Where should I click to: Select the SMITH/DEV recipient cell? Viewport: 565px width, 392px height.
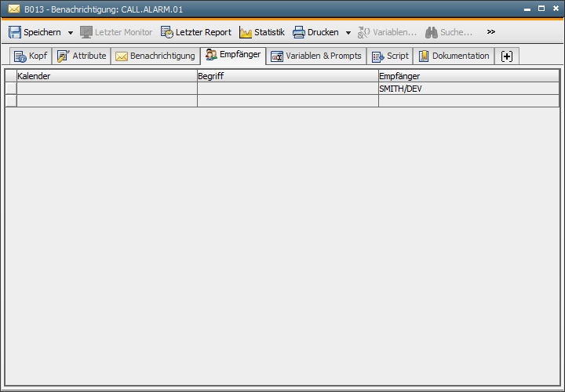(468, 89)
